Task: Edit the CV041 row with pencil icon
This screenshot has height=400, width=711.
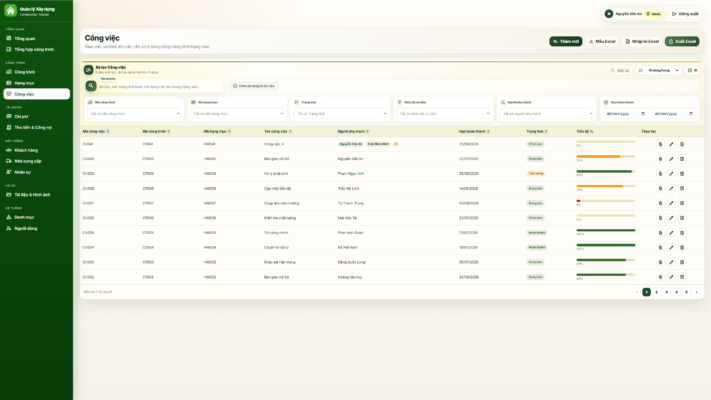Action: coord(671,144)
